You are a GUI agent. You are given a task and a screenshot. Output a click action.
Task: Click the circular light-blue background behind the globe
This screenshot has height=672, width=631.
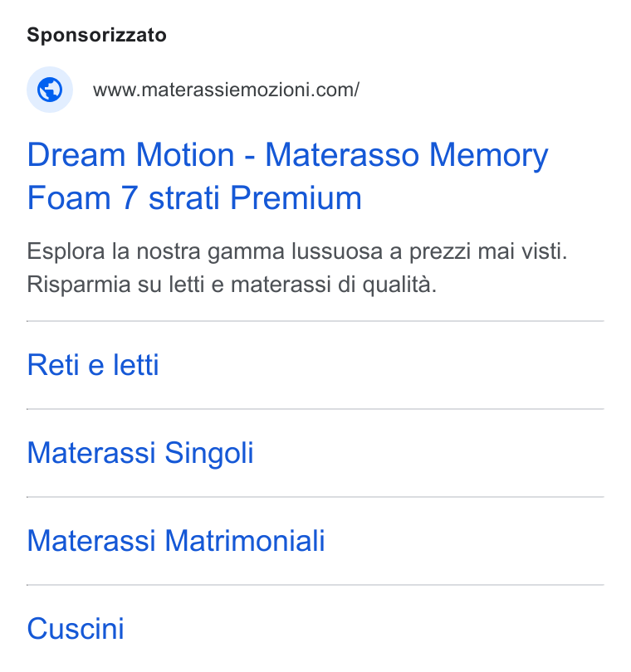click(50, 90)
